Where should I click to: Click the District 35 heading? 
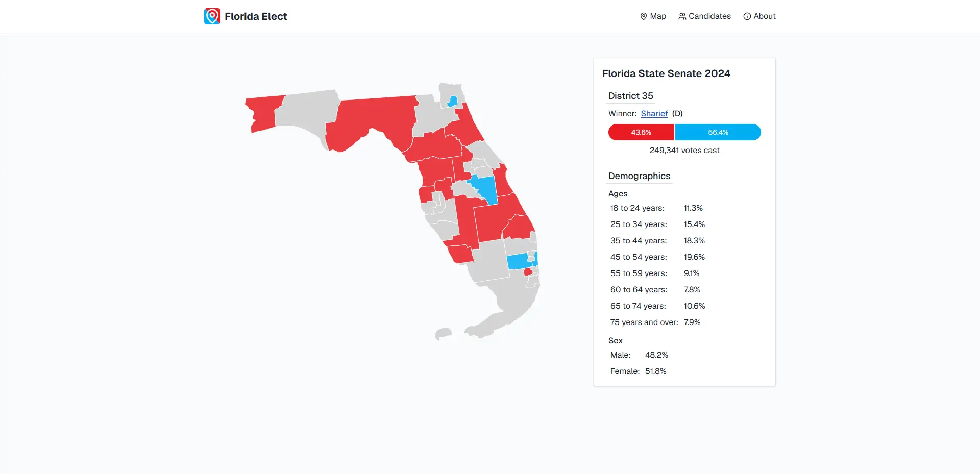point(630,95)
